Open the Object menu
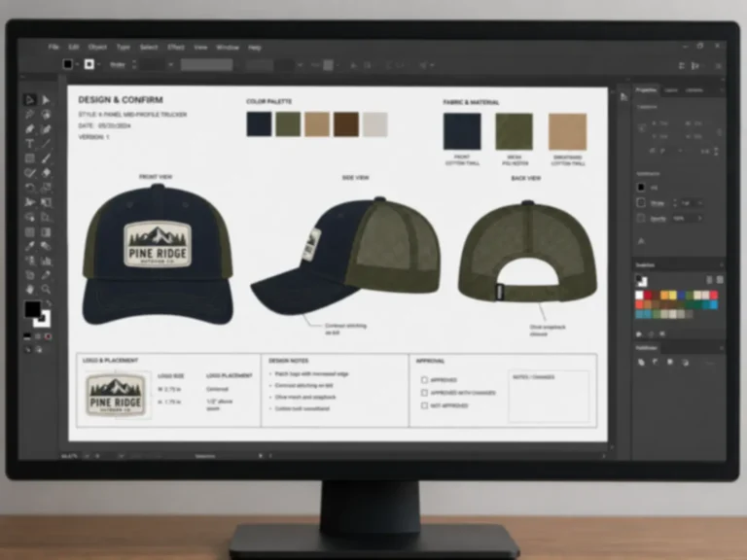Viewport: 747px width, 560px height. coord(97,47)
